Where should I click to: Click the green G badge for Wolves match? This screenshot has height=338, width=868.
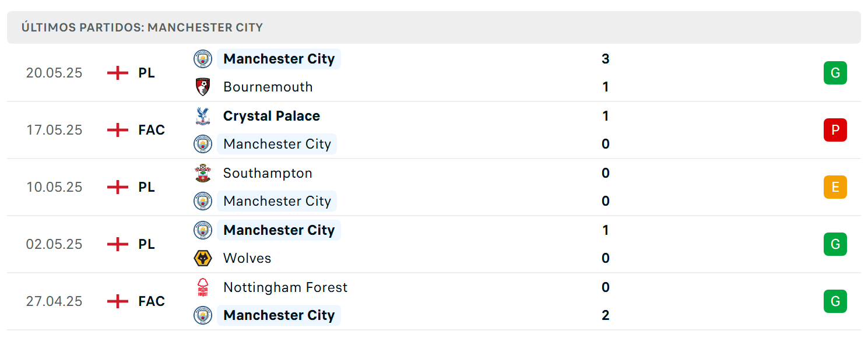(x=835, y=244)
